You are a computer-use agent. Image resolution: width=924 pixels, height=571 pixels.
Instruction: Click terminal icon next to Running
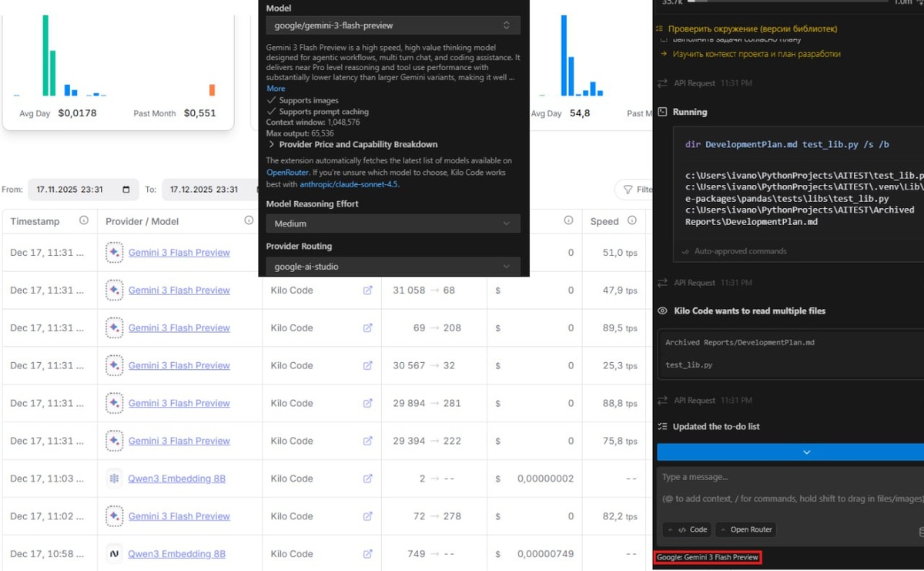662,112
